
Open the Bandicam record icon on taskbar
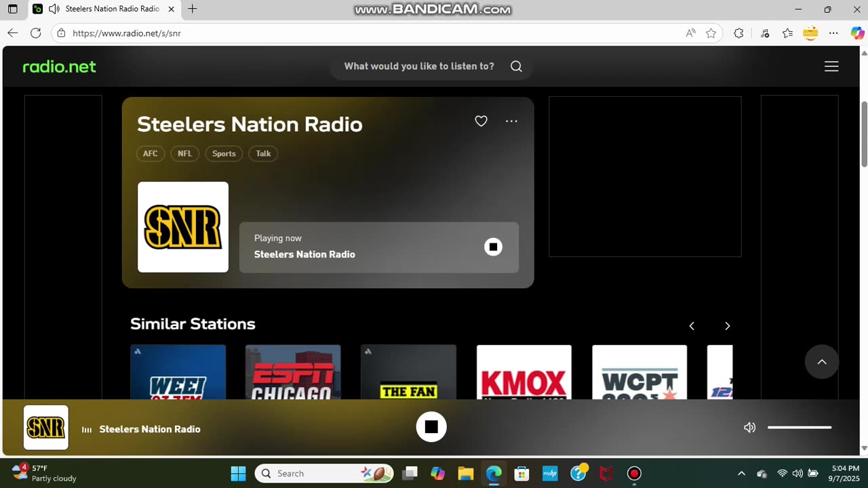pos(634,473)
